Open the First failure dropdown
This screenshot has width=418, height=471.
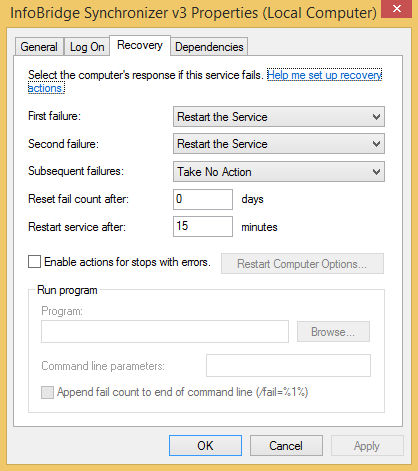coord(279,117)
